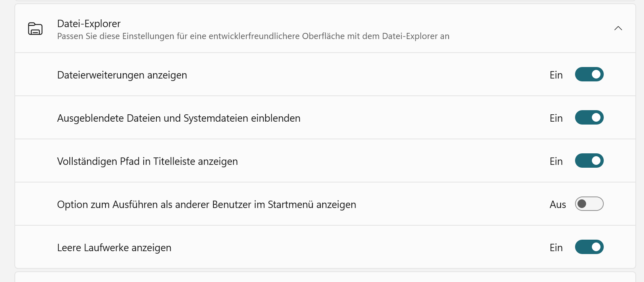
Task: Enable Ausführen als anderer Benutzer toggle
Action: [x=589, y=204]
